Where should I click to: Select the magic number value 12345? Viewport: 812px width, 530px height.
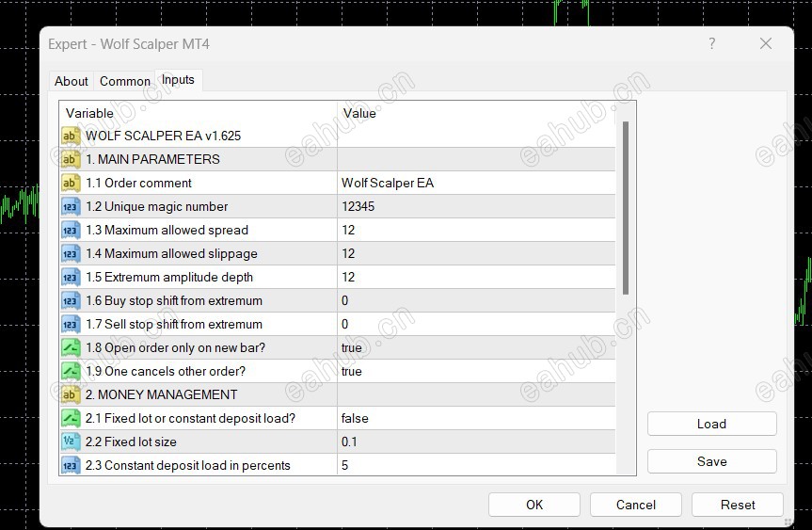(x=358, y=206)
